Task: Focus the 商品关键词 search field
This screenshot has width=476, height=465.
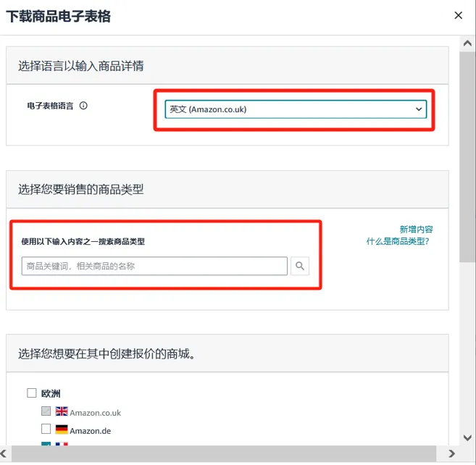Action: tap(154, 267)
